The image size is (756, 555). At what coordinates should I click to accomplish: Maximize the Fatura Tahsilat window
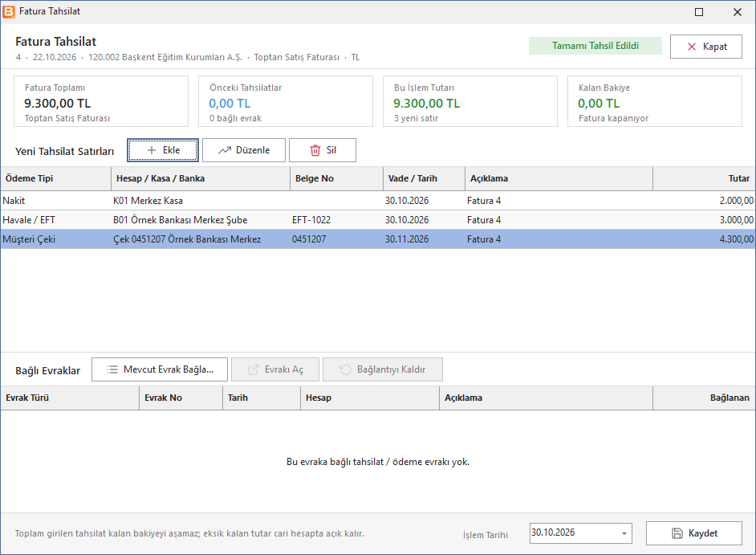tap(699, 12)
